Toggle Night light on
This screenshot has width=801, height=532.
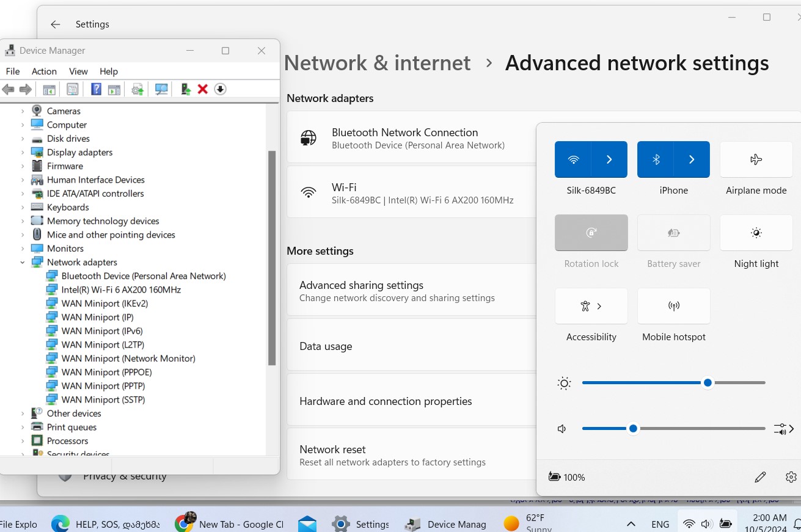[x=756, y=233]
